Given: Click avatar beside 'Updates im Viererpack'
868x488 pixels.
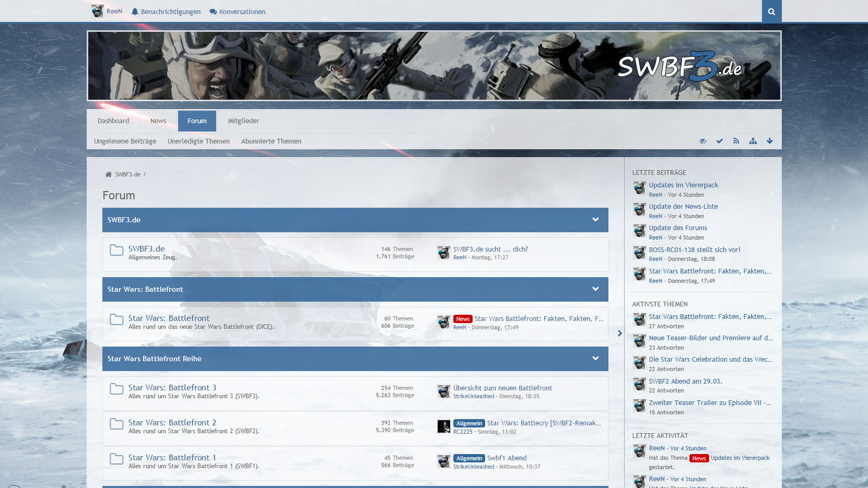Looking at the screenshot, I should (640, 188).
